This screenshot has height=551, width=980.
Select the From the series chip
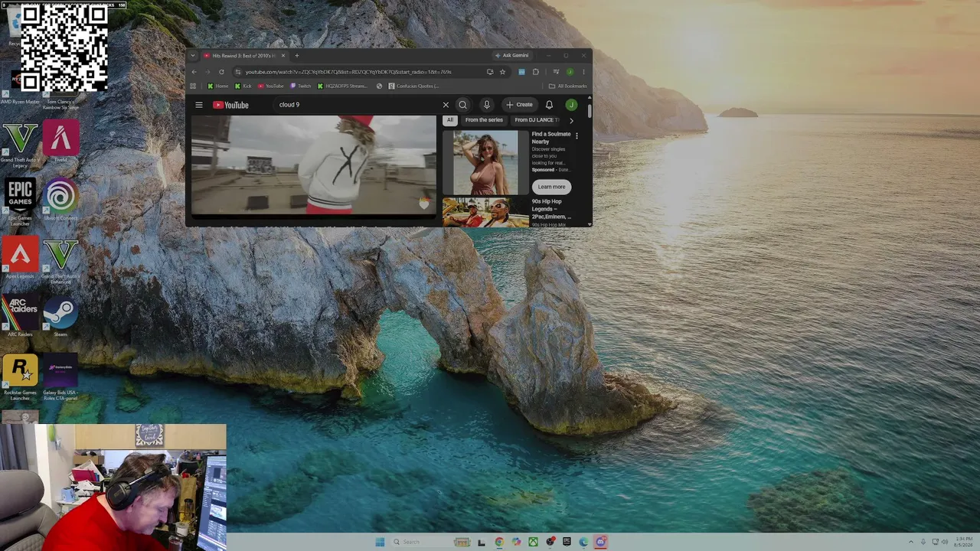484,120
